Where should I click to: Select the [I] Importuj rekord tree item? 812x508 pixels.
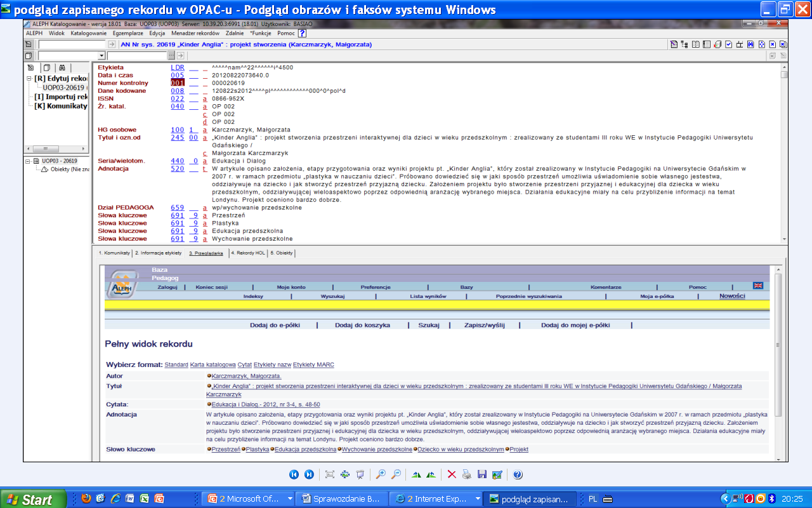pos(60,97)
